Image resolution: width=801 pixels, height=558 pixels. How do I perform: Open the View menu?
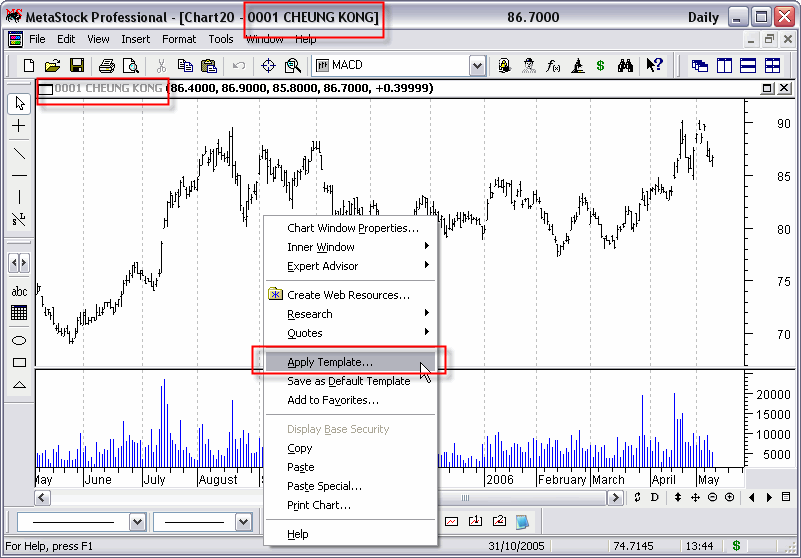(98, 39)
